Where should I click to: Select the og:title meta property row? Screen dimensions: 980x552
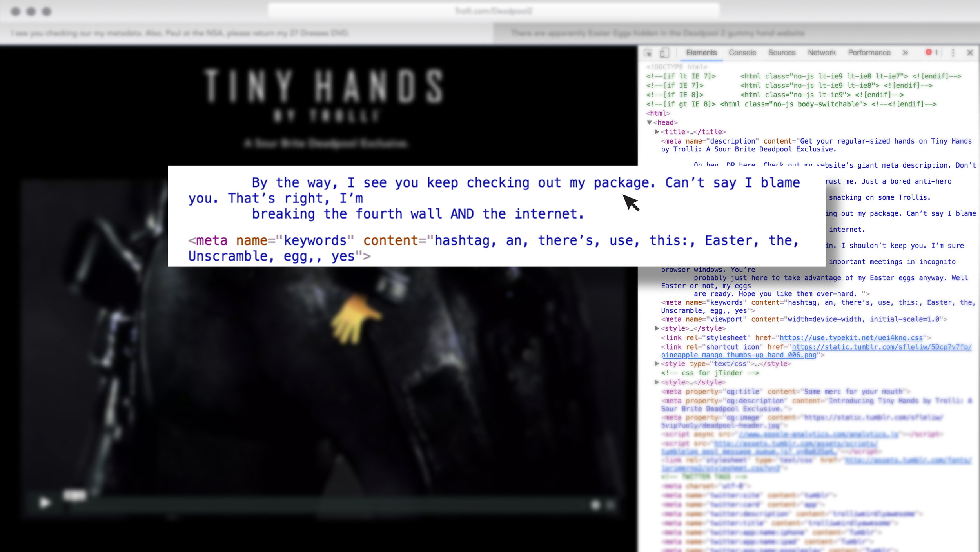pyautogui.click(x=786, y=392)
